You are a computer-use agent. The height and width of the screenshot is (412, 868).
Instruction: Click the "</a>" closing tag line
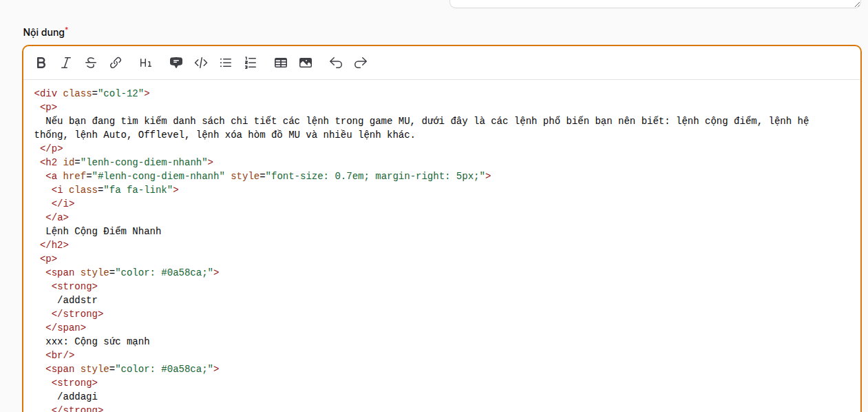pyautogui.click(x=57, y=217)
